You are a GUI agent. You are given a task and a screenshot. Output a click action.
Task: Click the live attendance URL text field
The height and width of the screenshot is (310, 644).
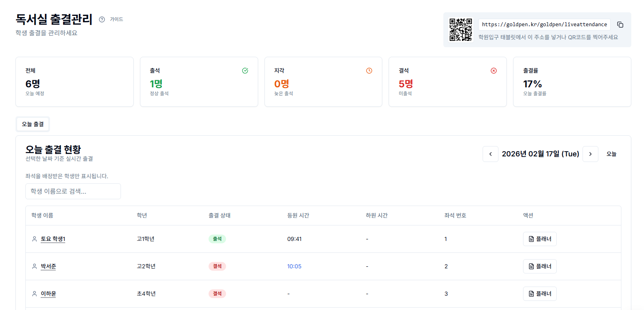[x=544, y=25]
